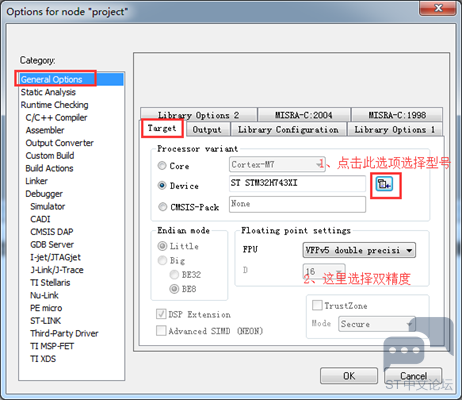Open the Cortex-M7 core dropdown

click(x=277, y=165)
